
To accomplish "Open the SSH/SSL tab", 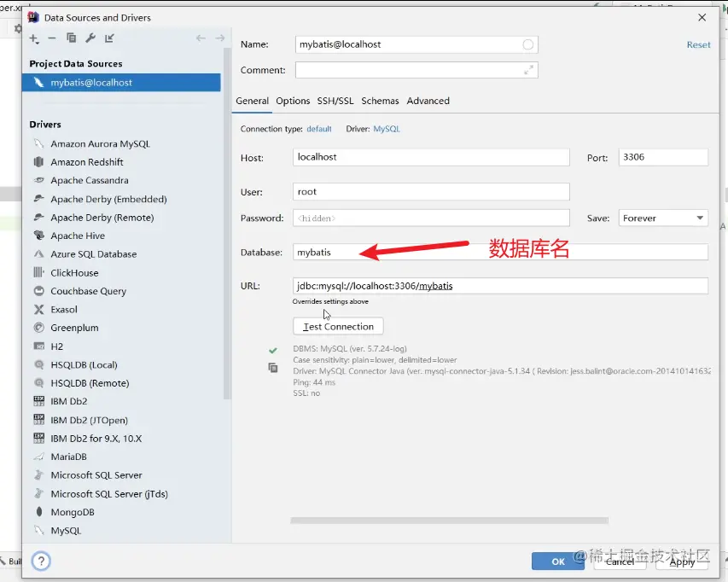I will (x=335, y=101).
